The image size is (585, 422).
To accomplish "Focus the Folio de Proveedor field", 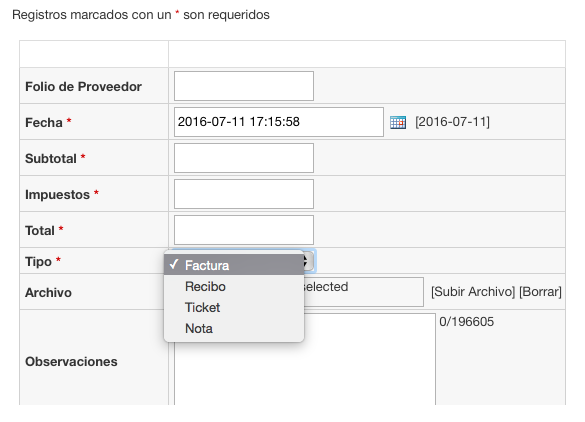I will (244, 86).
